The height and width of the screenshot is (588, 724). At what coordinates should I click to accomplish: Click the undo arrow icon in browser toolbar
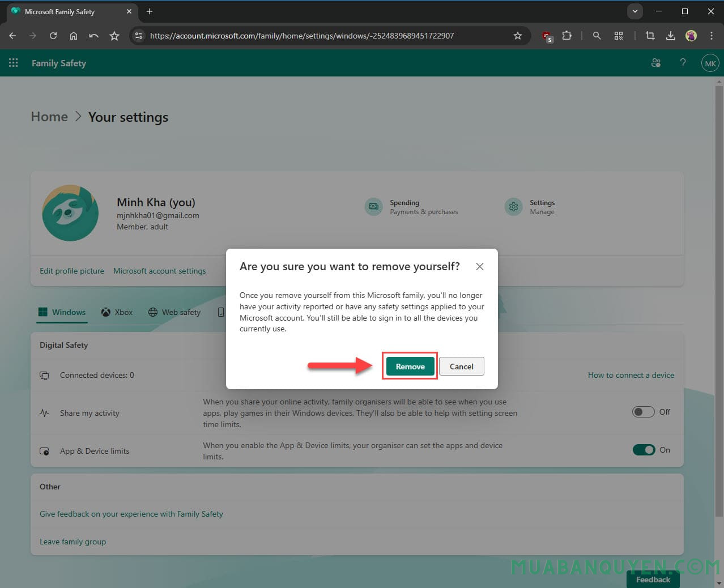pos(94,36)
